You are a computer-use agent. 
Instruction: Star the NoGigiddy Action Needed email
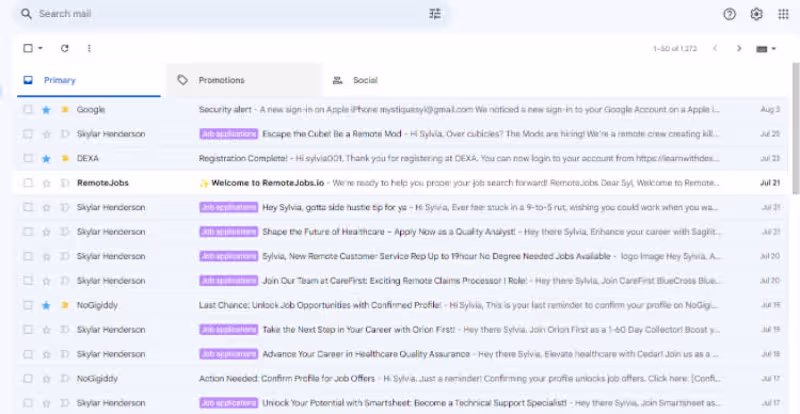click(x=46, y=379)
